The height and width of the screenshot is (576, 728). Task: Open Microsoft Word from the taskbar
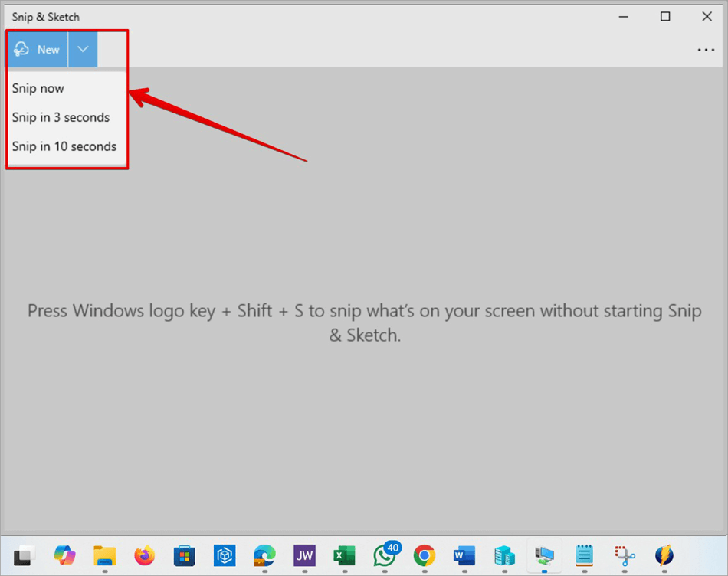pyautogui.click(x=464, y=555)
